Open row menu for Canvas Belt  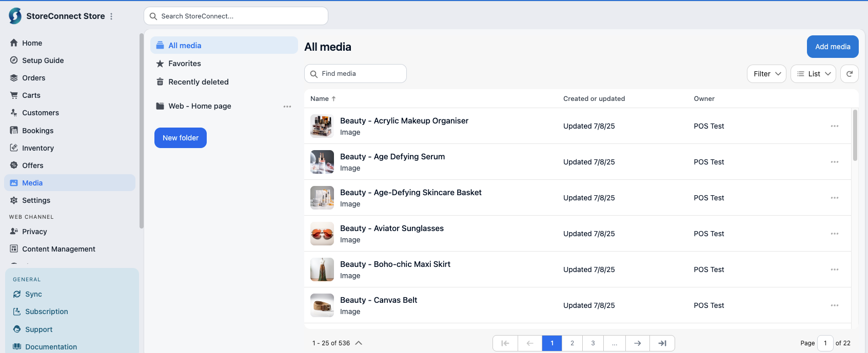[835, 305]
